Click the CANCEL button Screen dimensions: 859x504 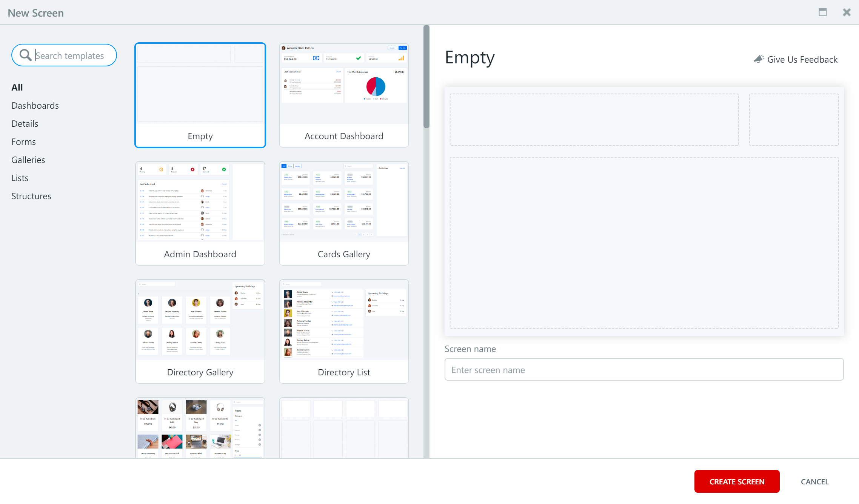coord(815,481)
